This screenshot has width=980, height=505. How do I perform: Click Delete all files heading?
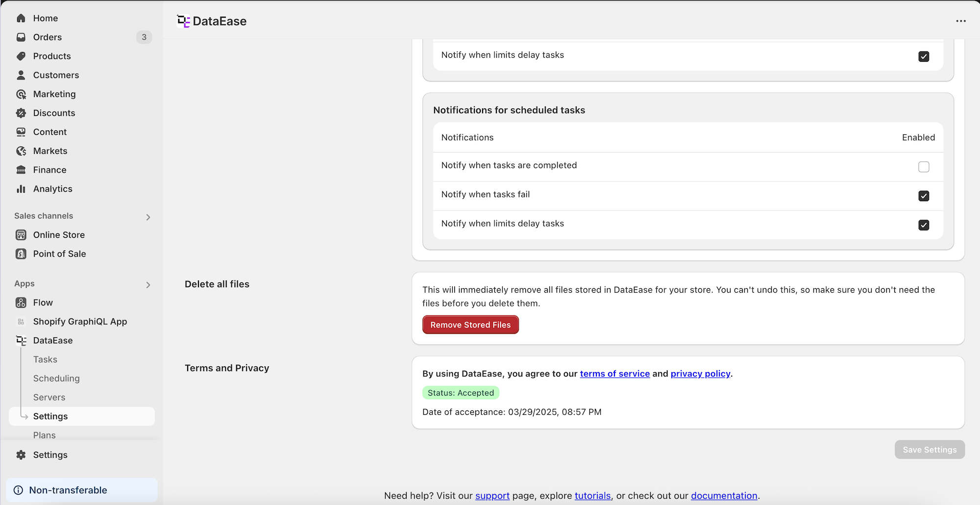(x=217, y=284)
